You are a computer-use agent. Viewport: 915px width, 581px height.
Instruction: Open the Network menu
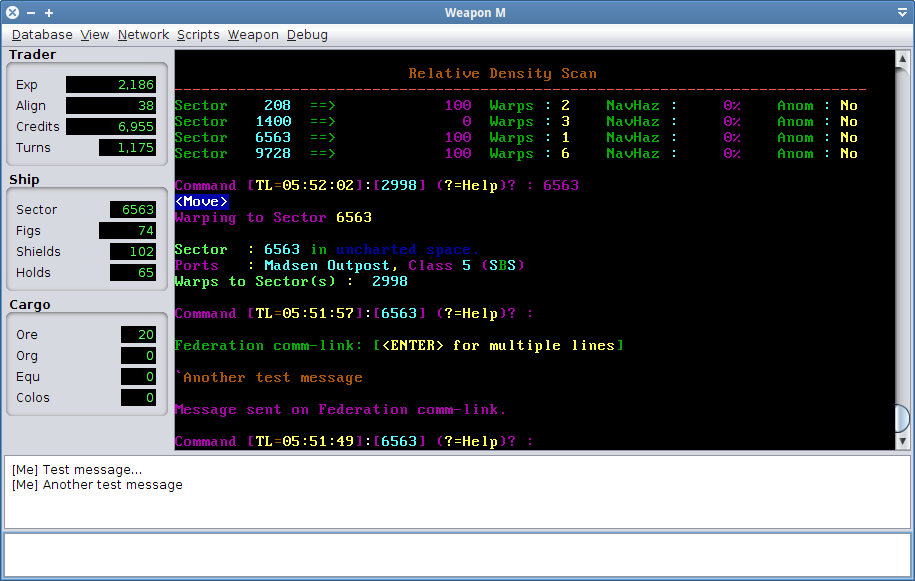[143, 35]
